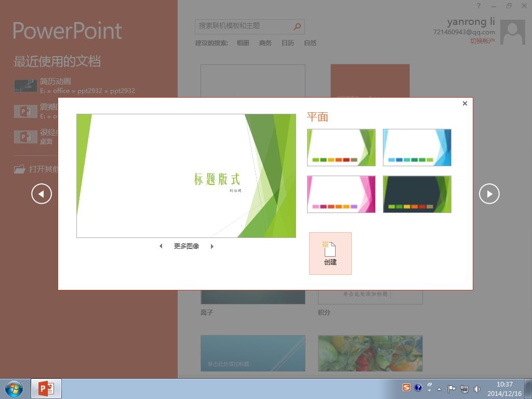The width and height of the screenshot is (532, 399).
Task: Show previous image via left arrow beside 更多图像
Action: (161, 246)
